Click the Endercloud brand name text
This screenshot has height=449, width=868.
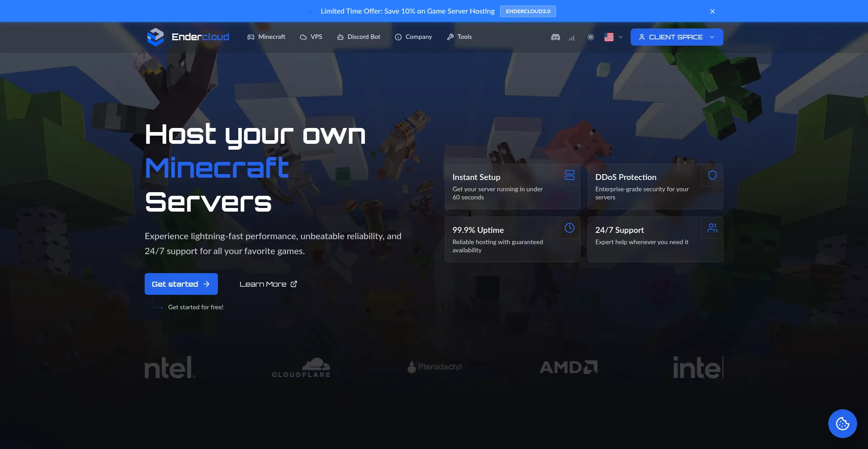[x=200, y=37]
